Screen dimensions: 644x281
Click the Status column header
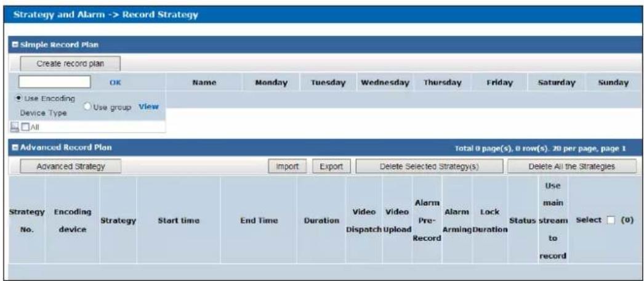click(x=523, y=221)
